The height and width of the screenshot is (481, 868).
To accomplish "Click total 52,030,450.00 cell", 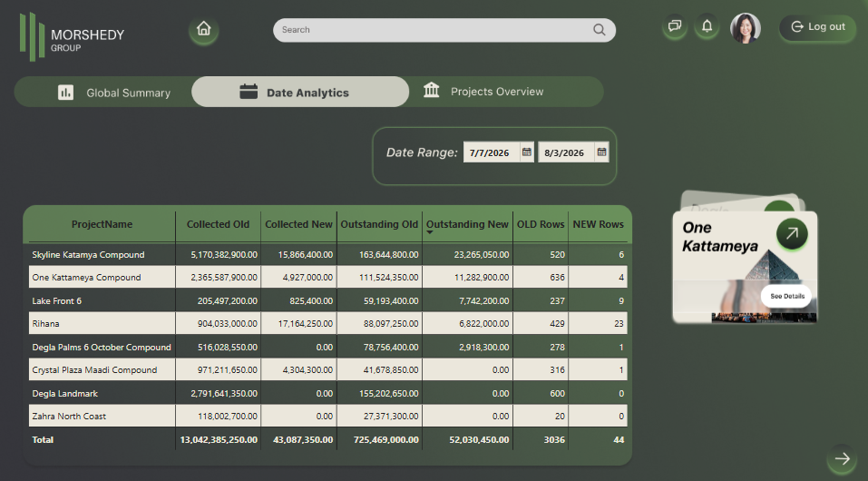I will [x=479, y=440].
